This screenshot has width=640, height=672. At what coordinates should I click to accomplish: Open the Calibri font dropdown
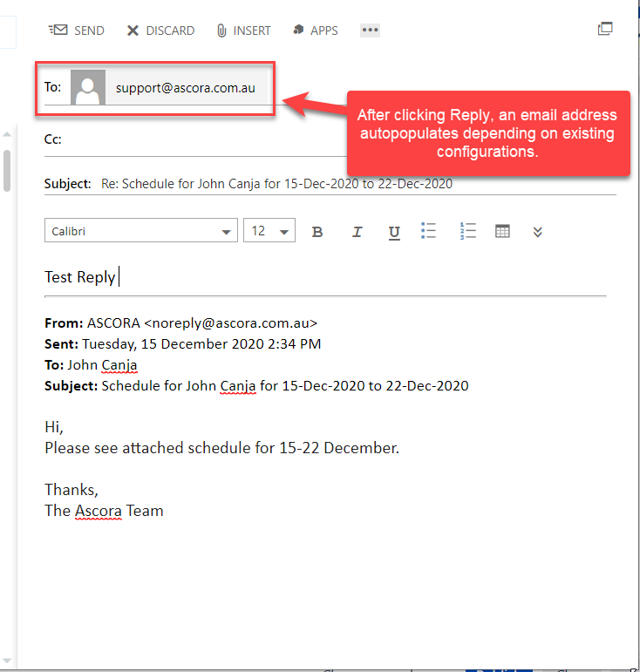pyautogui.click(x=141, y=231)
